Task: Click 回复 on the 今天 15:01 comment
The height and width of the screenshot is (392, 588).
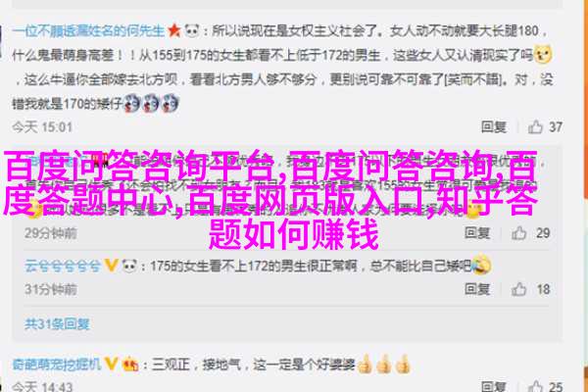Action: point(494,127)
